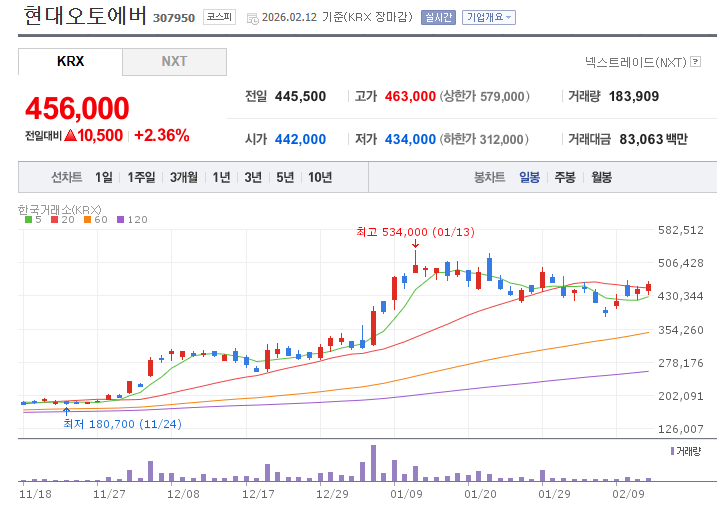Screen dimensions: 717x521
Task: Click the 354,260 price axis label
Action: [680, 330]
